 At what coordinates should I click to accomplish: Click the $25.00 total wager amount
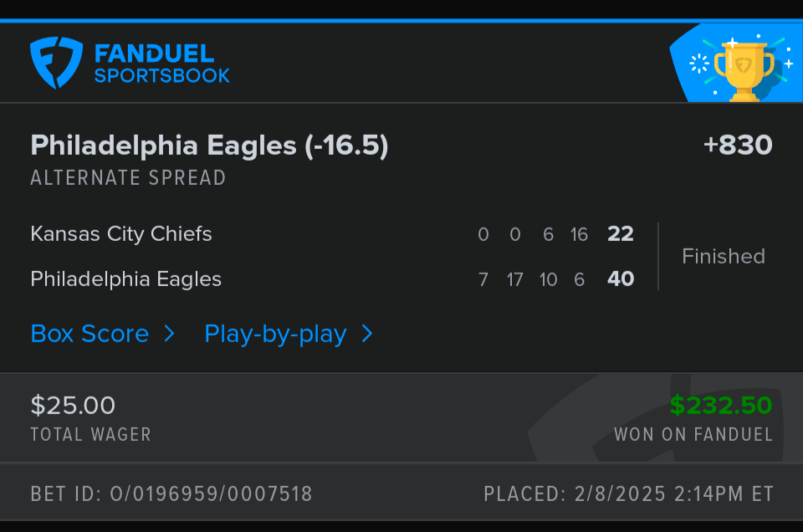pyautogui.click(x=73, y=406)
